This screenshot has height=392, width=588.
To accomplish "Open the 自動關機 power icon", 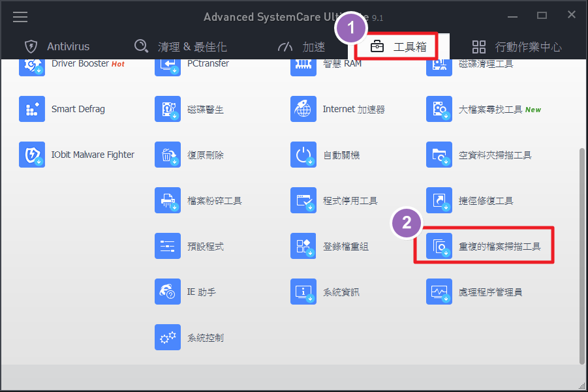I will pyautogui.click(x=303, y=155).
